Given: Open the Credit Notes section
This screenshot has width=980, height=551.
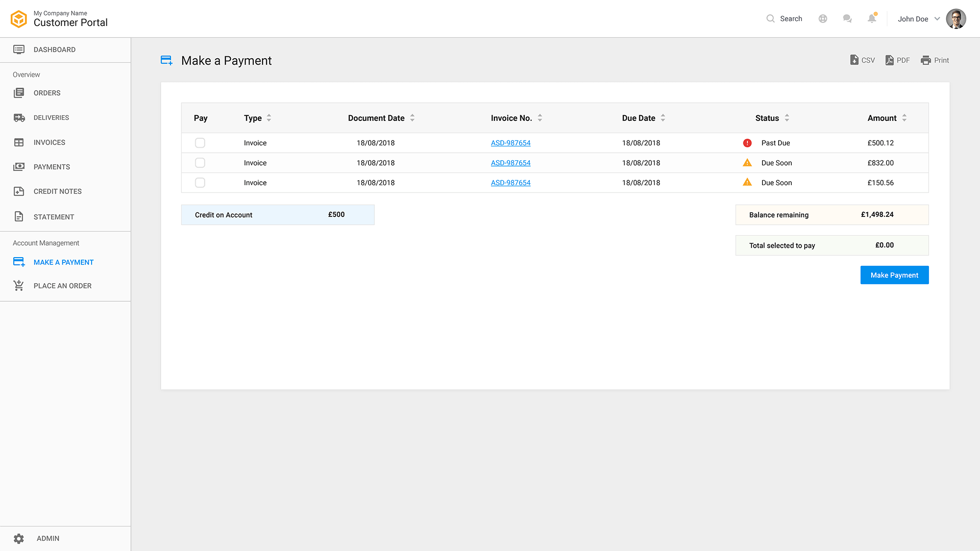Looking at the screenshot, I should 57,191.
